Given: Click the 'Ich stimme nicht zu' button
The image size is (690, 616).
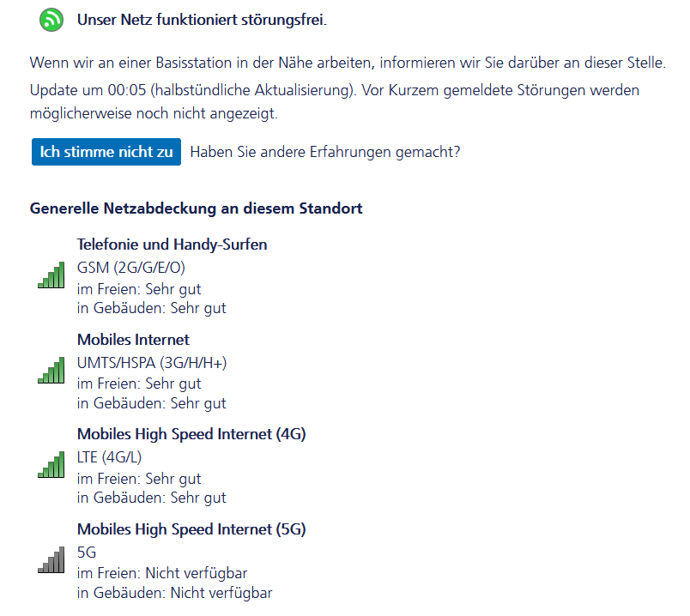Looking at the screenshot, I should [106, 152].
